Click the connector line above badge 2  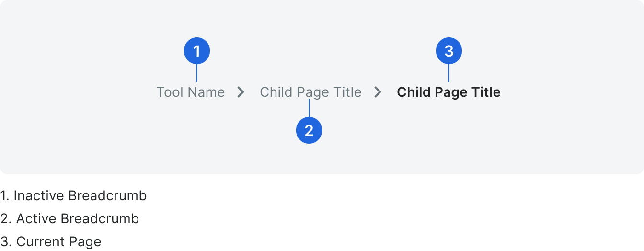pyautogui.click(x=309, y=108)
